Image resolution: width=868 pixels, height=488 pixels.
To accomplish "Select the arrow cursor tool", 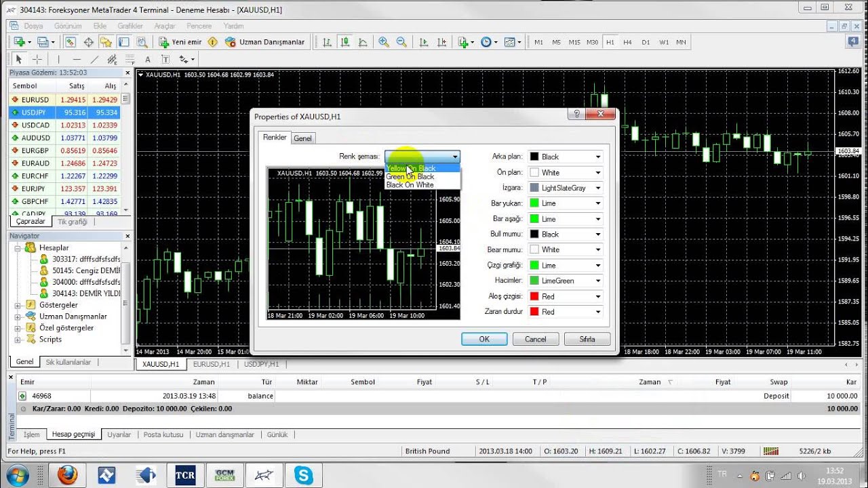I will [x=19, y=60].
